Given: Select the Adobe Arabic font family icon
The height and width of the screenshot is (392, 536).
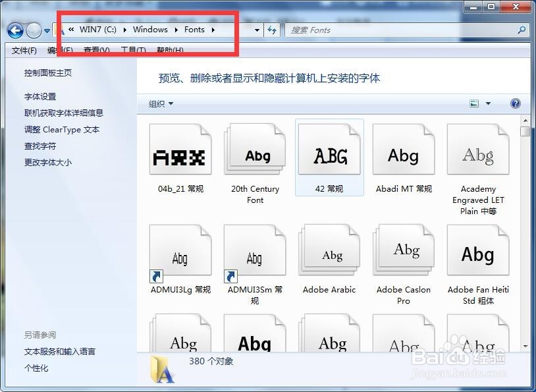Looking at the screenshot, I should 329,250.
